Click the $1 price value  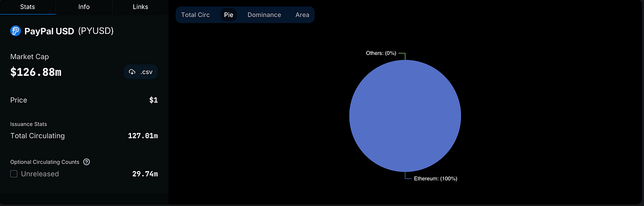coord(153,100)
